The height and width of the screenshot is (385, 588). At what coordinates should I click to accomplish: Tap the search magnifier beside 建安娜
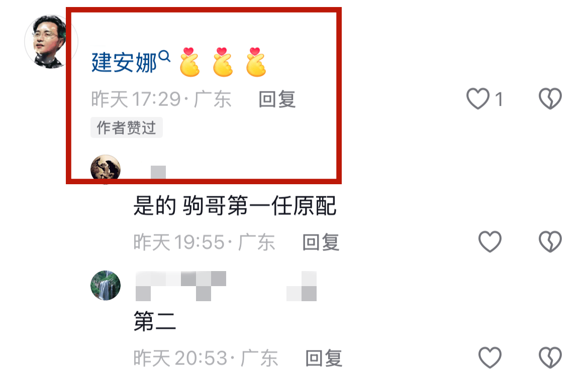[x=164, y=56]
